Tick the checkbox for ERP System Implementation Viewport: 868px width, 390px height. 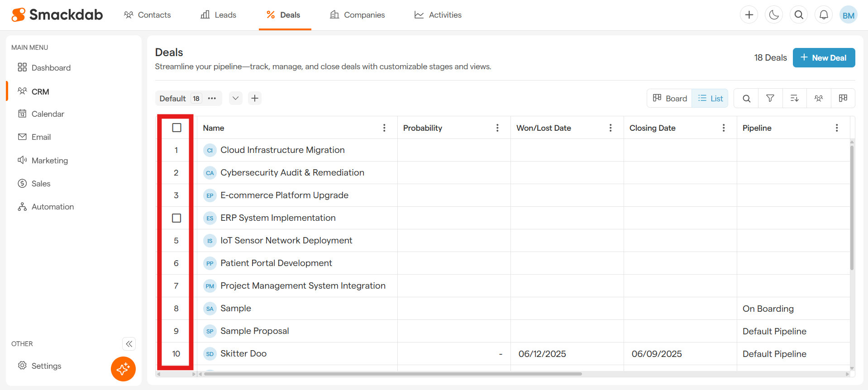pyautogui.click(x=176, y=218)
